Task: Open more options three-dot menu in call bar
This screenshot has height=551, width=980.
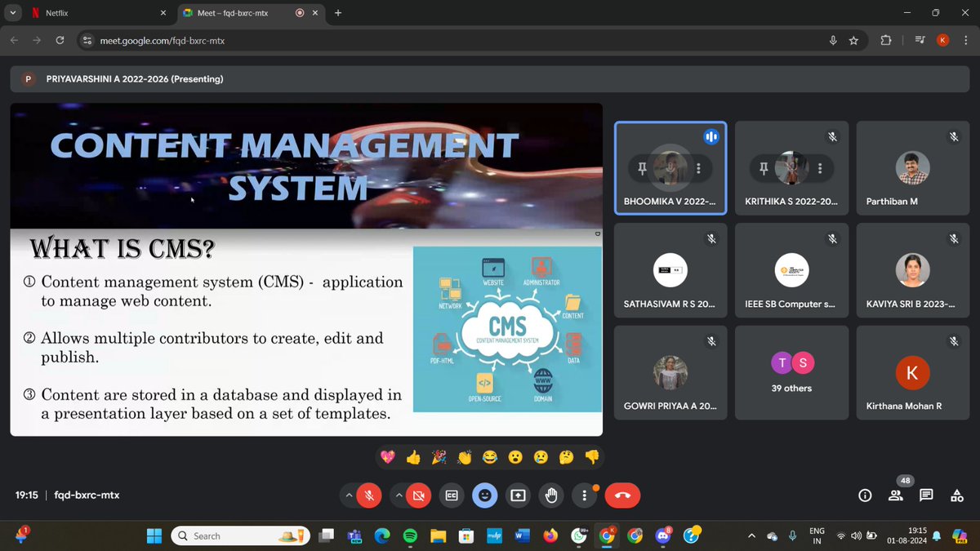Action: point(584,495)
